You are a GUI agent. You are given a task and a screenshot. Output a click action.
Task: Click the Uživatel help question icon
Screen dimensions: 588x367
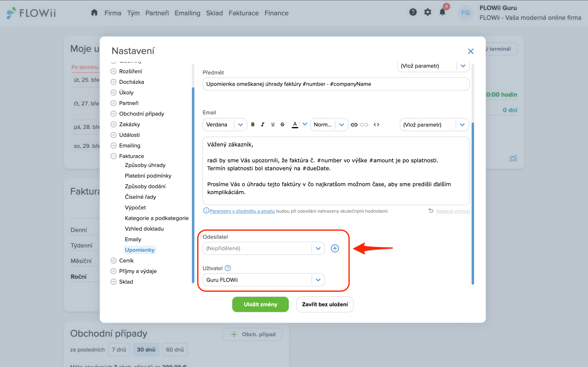(228, 268)
